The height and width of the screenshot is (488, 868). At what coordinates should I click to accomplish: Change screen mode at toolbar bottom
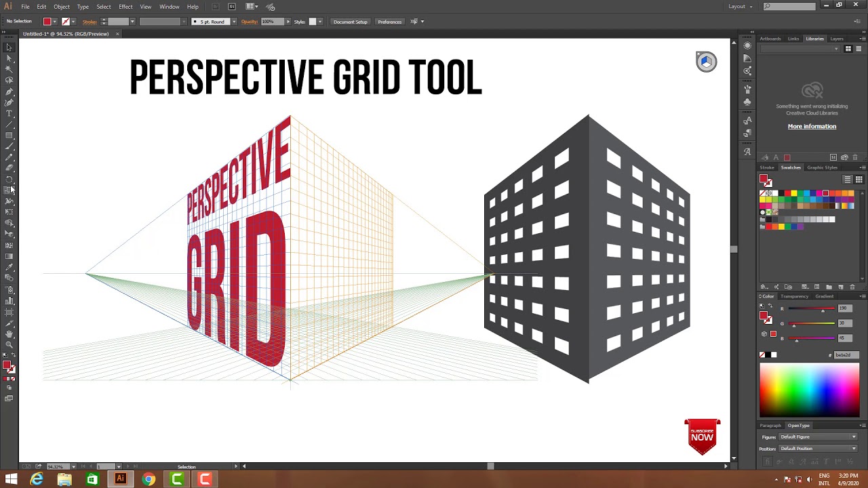(x=9, y=399)
